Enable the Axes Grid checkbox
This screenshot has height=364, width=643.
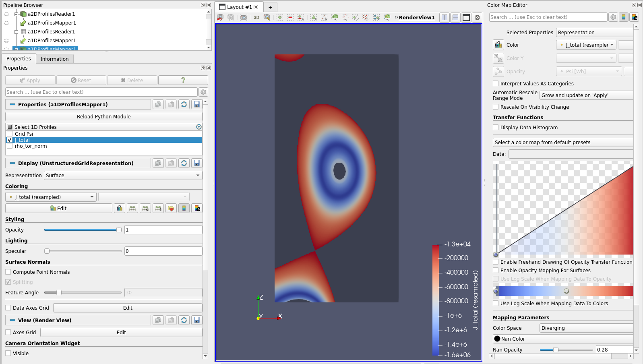(8, 332)
